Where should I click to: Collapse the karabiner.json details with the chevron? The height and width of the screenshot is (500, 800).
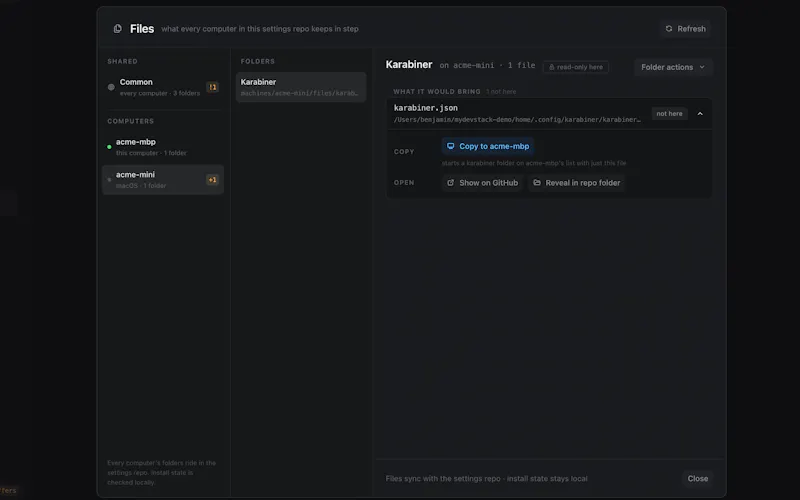700,114
